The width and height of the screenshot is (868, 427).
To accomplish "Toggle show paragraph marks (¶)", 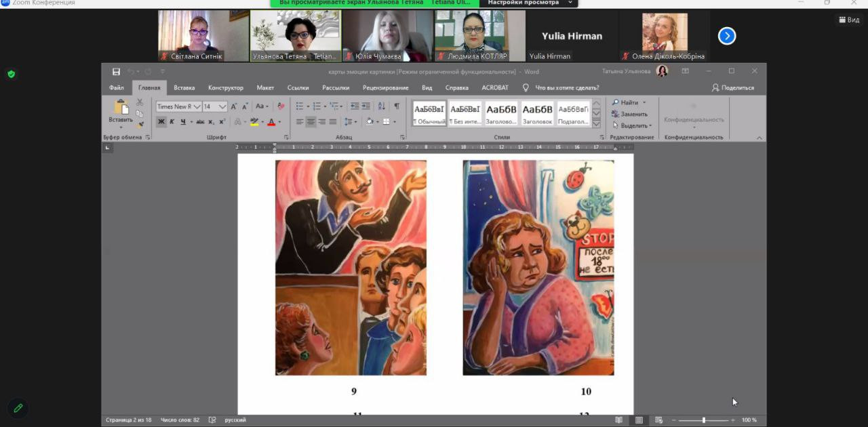I will (397, 106).
